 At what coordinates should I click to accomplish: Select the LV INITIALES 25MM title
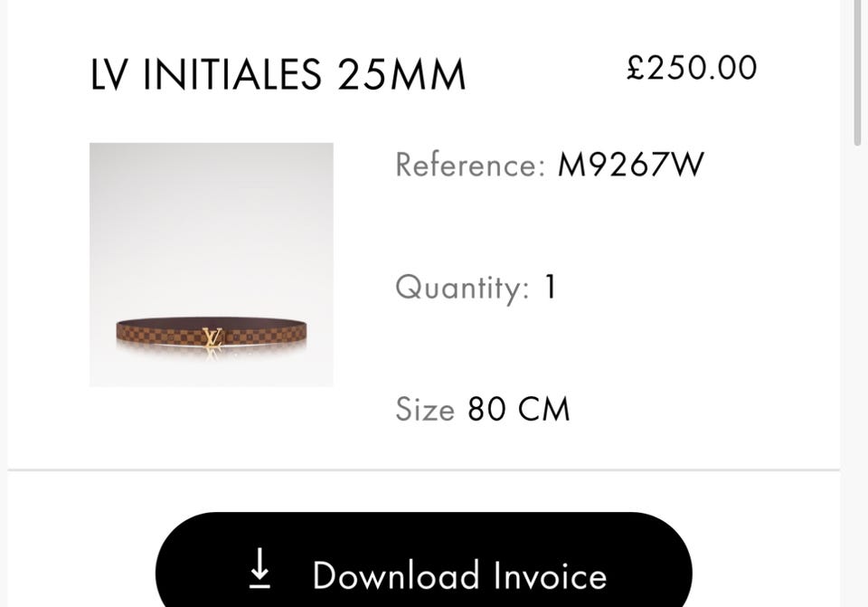(x=278, y=75)
